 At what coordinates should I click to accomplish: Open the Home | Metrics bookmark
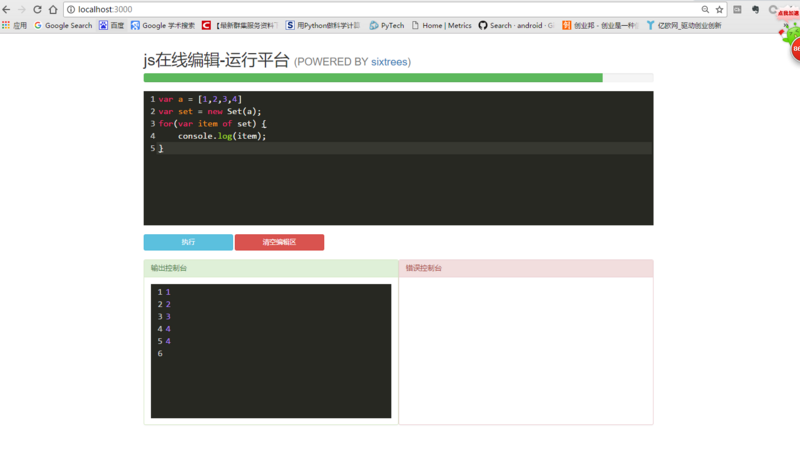441,25
